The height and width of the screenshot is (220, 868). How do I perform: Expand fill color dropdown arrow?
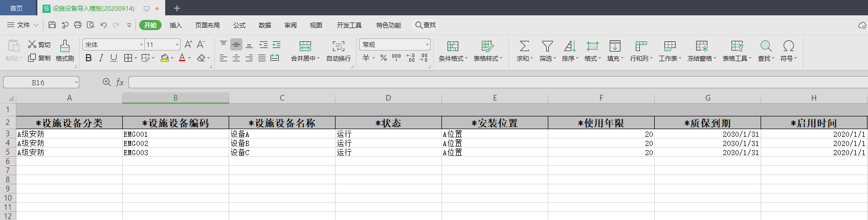pyautogui.click(x=172, y=58)
